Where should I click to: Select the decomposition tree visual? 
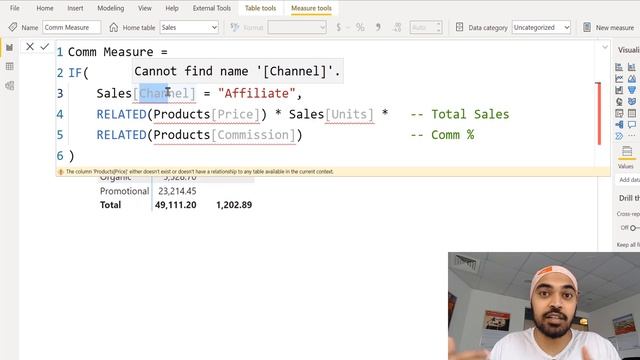pyautogui.click(x=619, y=124)
